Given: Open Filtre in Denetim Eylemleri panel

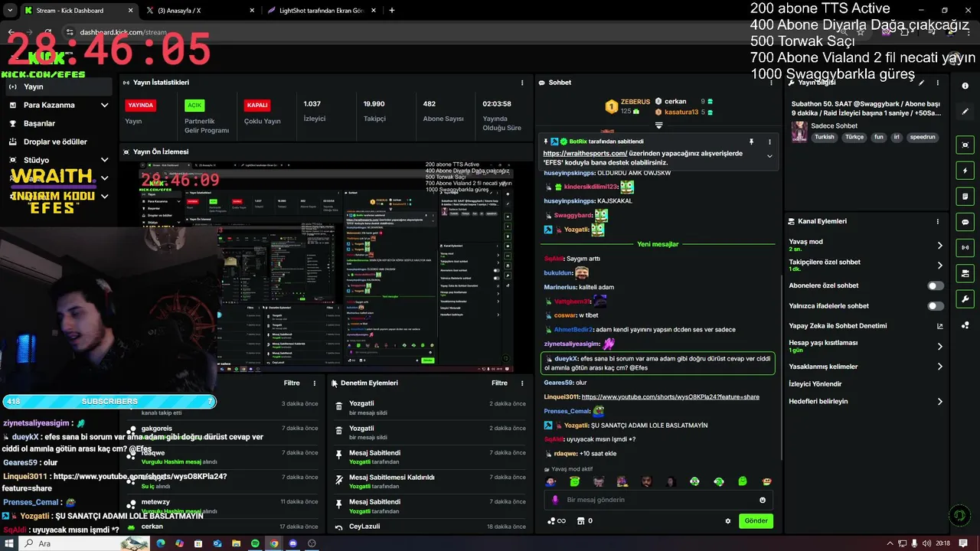Looking at the screenshot, I should [x=499, y=383].
